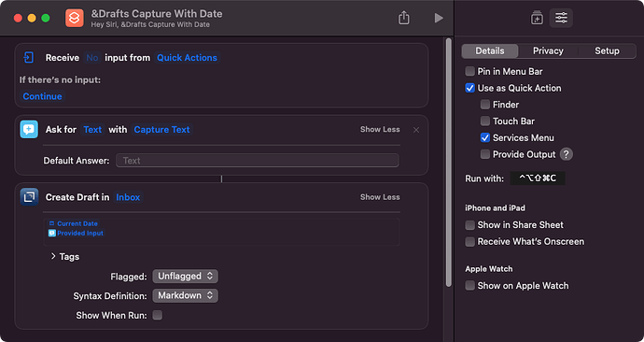Enable Finder quick action checkbox
The image size is (644, 342).
(x=485, y=105)
